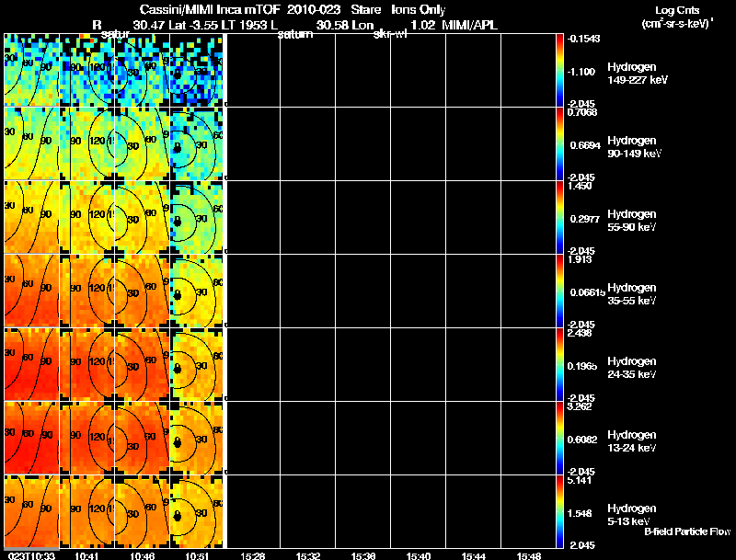Click the Hydrogen 149-227 keV color bar

560,70
